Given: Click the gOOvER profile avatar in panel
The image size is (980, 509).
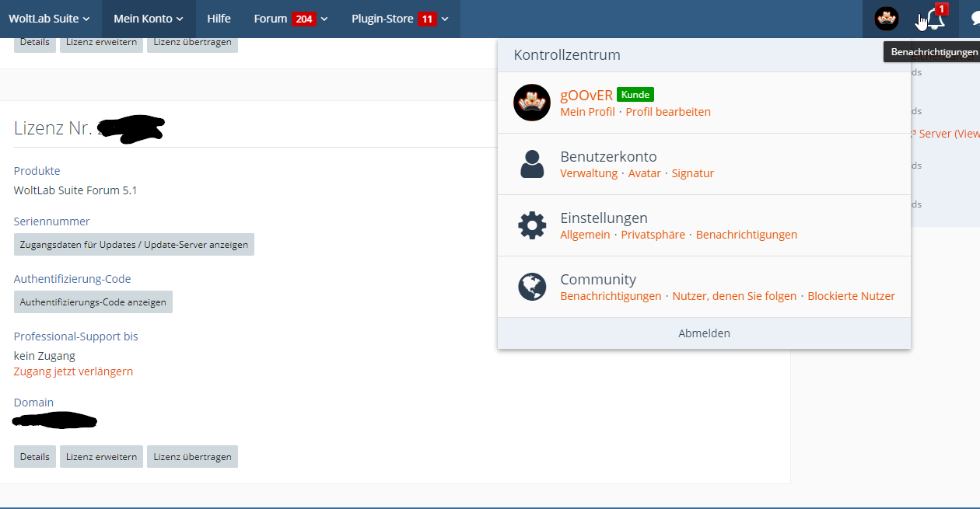Looking at the screenshot, I should point(532,103).
